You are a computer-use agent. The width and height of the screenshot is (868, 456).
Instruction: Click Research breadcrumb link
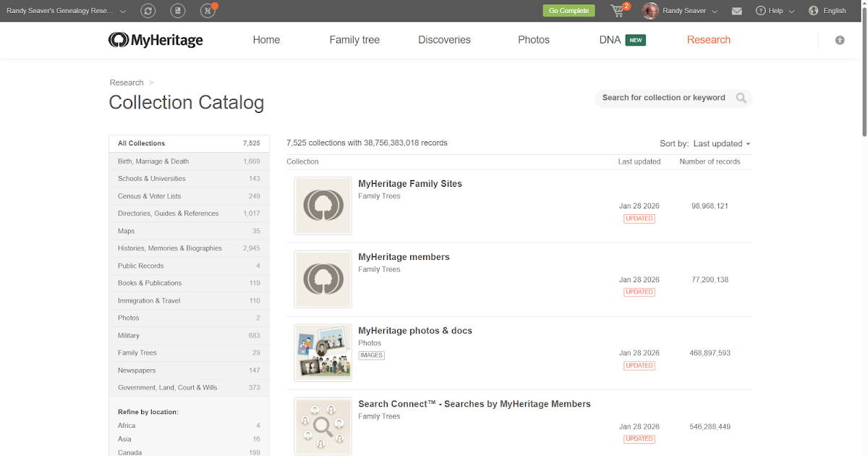click(127, 83)
